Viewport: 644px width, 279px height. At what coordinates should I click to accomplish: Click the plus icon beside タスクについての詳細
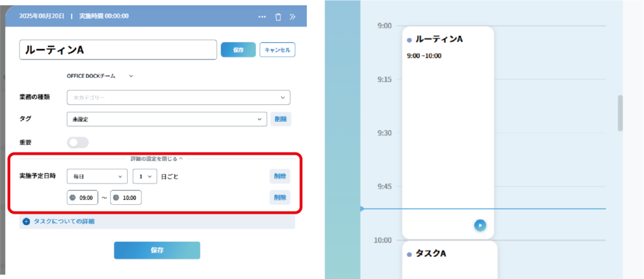[x=26, y=221]
